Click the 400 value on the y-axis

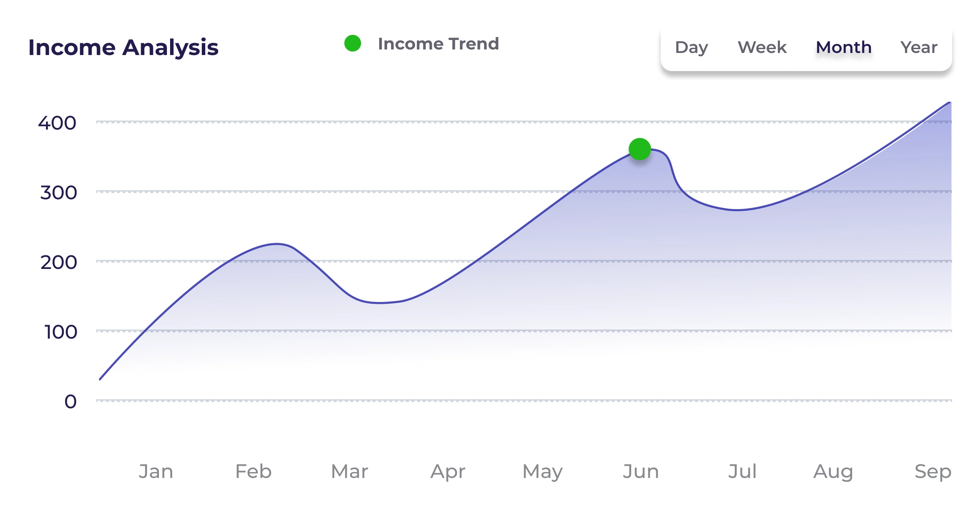57,123
